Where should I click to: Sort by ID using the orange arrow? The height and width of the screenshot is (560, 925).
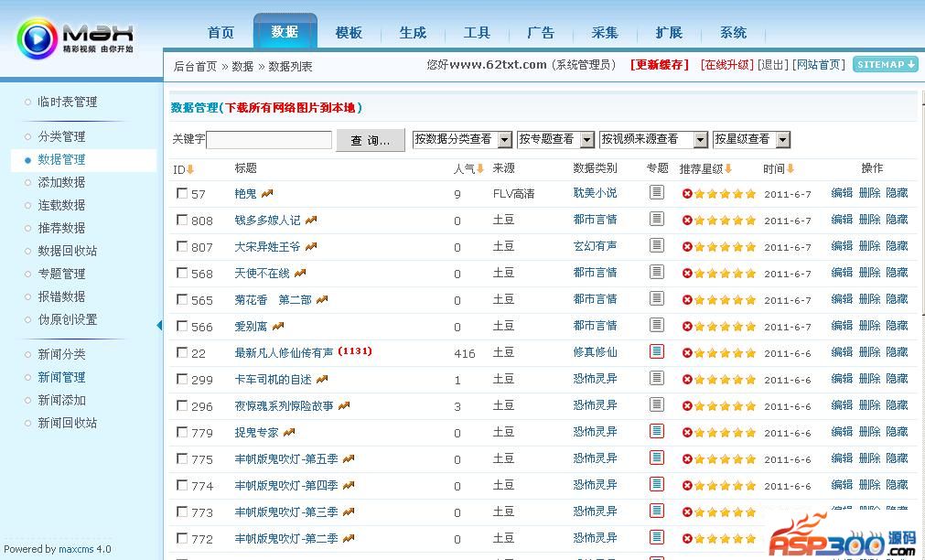point(190,169)
